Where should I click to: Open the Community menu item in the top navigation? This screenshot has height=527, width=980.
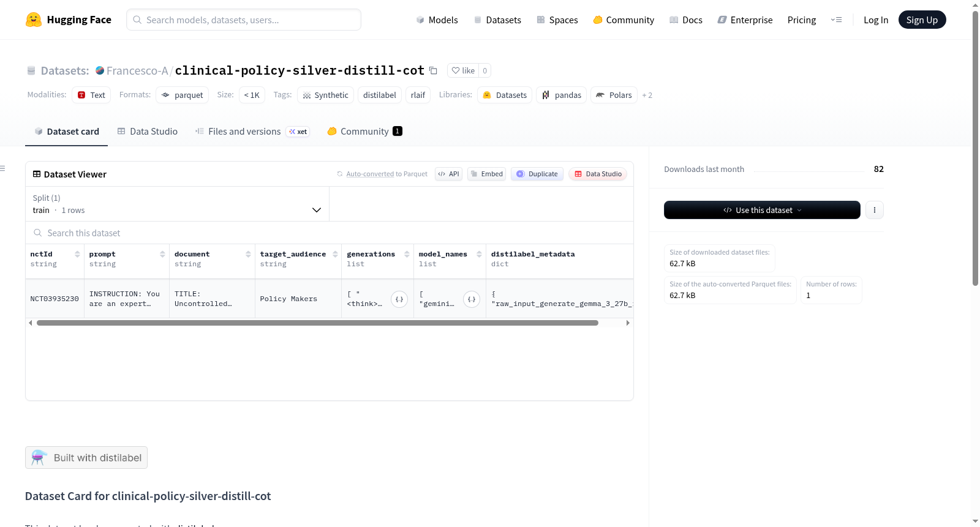click(x=624, y=20)
